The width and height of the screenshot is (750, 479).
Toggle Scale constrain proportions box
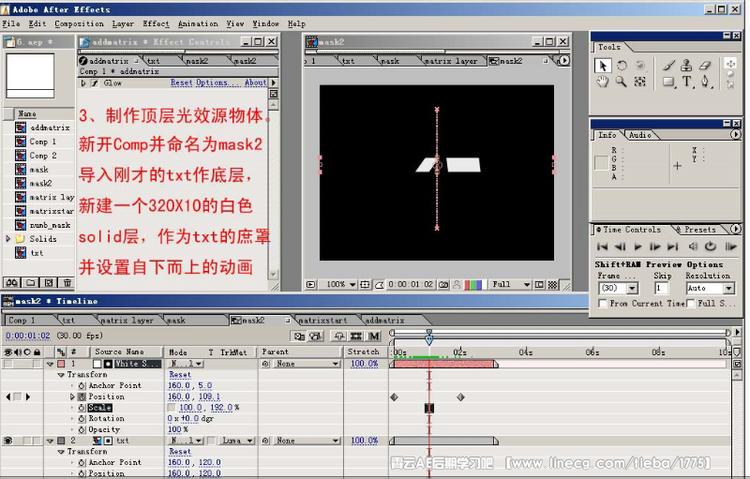(x=171, y=408)
